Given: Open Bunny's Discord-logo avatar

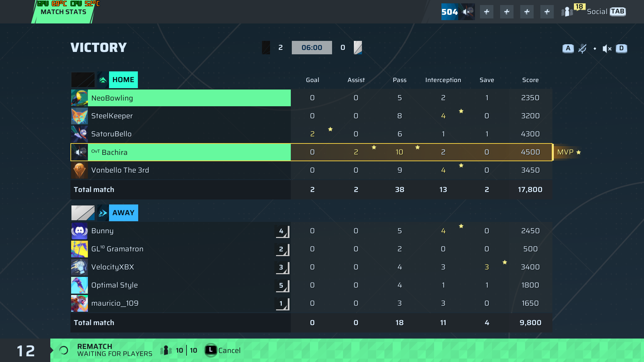Looking at the screenshot, I should [79, 231].
